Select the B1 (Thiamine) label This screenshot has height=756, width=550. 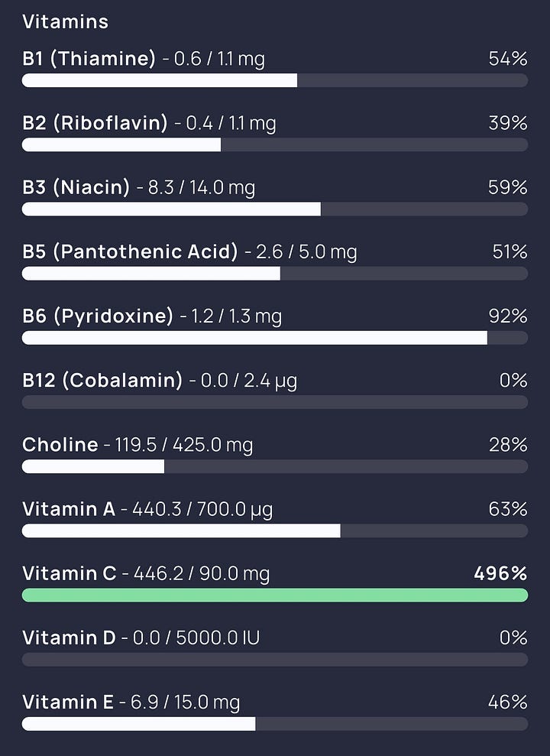point(89,59)
